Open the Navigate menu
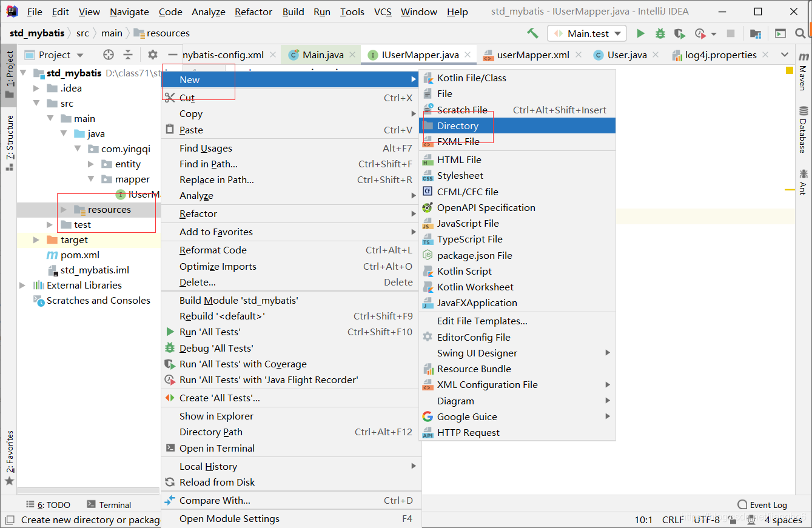 [129, 12]
